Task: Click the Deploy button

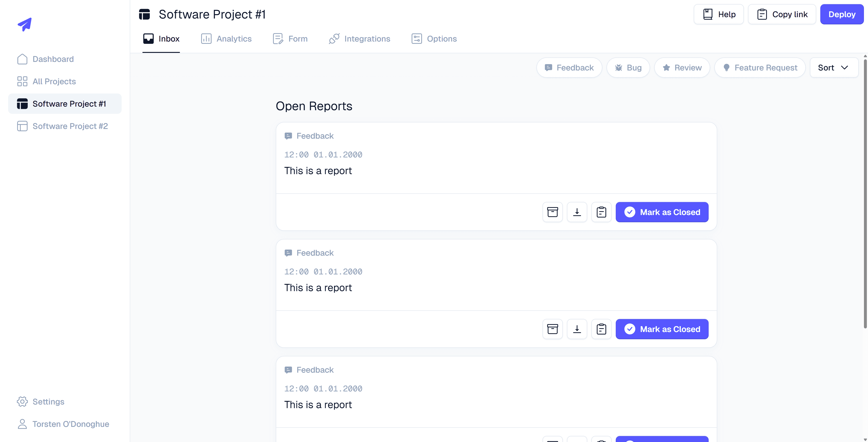Action: click(x=842, y=14)
